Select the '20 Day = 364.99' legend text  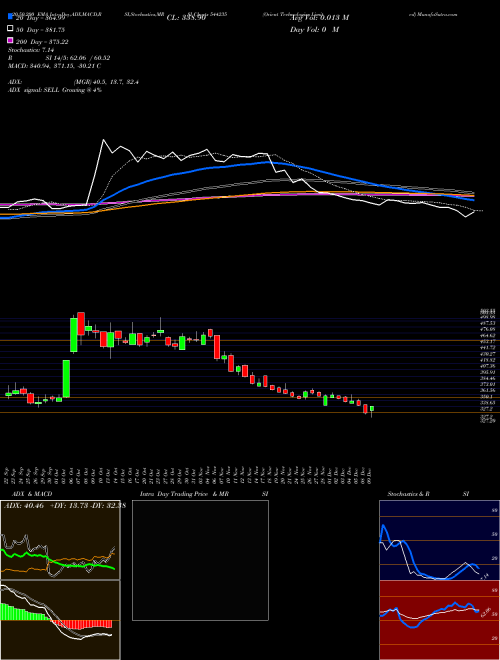click(40, 18)
